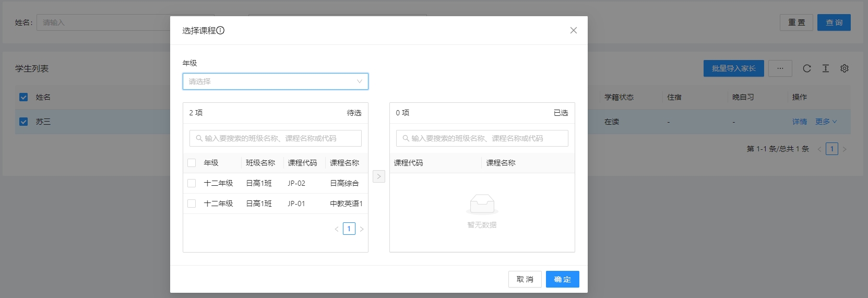This screenshot has width=868, height=298.
Task: Click the ellipsis more-actions button
Action: (780, 68)
